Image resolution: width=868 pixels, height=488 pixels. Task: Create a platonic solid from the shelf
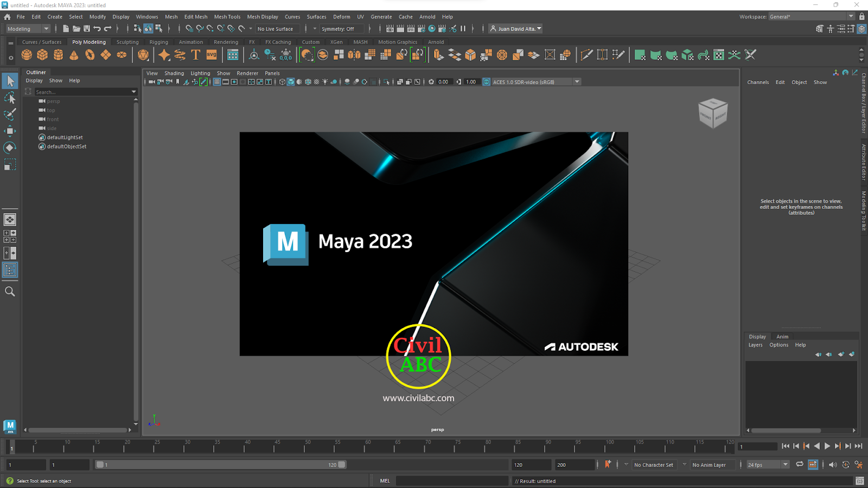point(143,55)
